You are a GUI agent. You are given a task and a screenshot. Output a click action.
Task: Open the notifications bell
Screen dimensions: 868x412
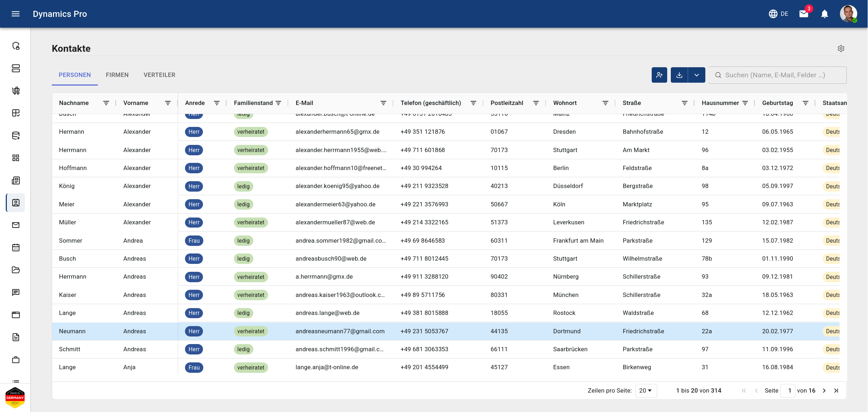[824, 14]
